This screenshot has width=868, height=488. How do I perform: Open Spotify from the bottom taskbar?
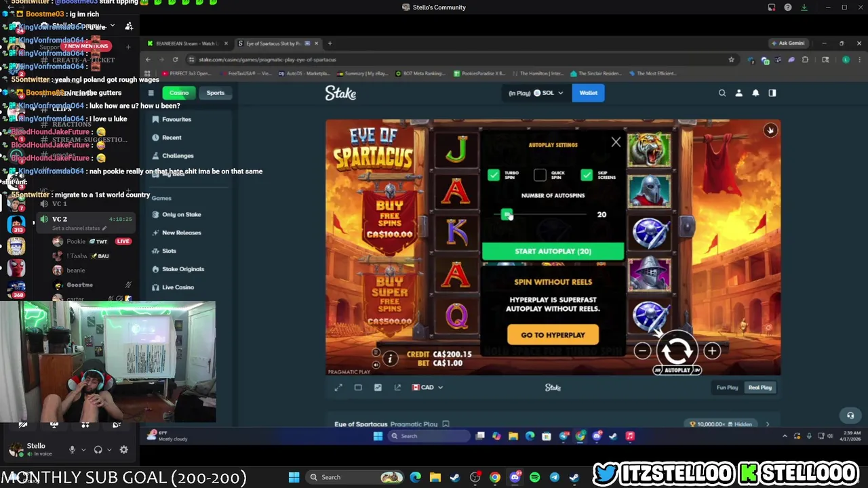coord(534,477)
